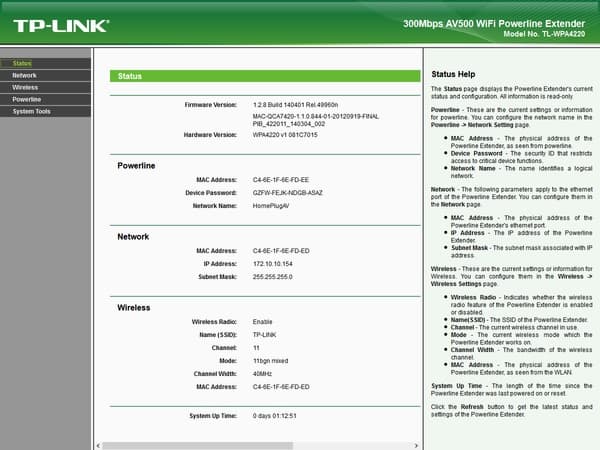
Task: Click the Device Password value GZFW-FEJK-NDGB-ASAZ
Action: tap(287, 193)
